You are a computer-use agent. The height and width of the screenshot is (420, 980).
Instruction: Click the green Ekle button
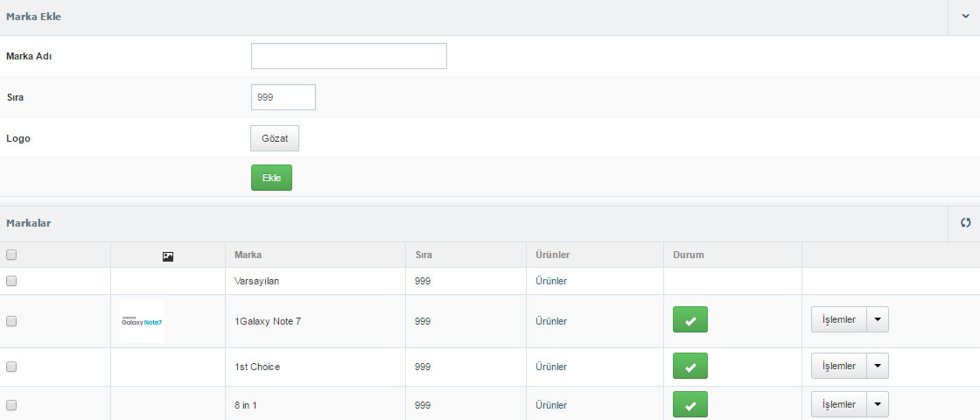click(271, 178)
